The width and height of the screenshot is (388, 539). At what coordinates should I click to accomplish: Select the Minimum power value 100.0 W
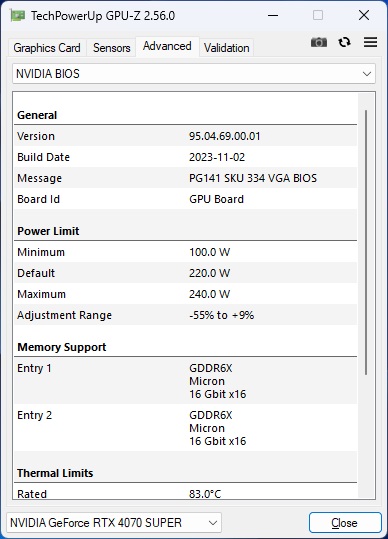tap(209, 252)
